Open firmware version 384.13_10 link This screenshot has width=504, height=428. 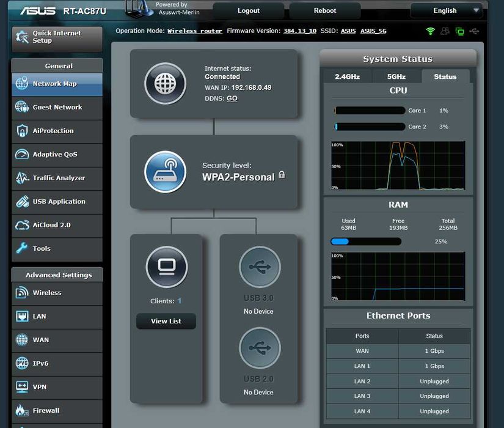point(299,31)
